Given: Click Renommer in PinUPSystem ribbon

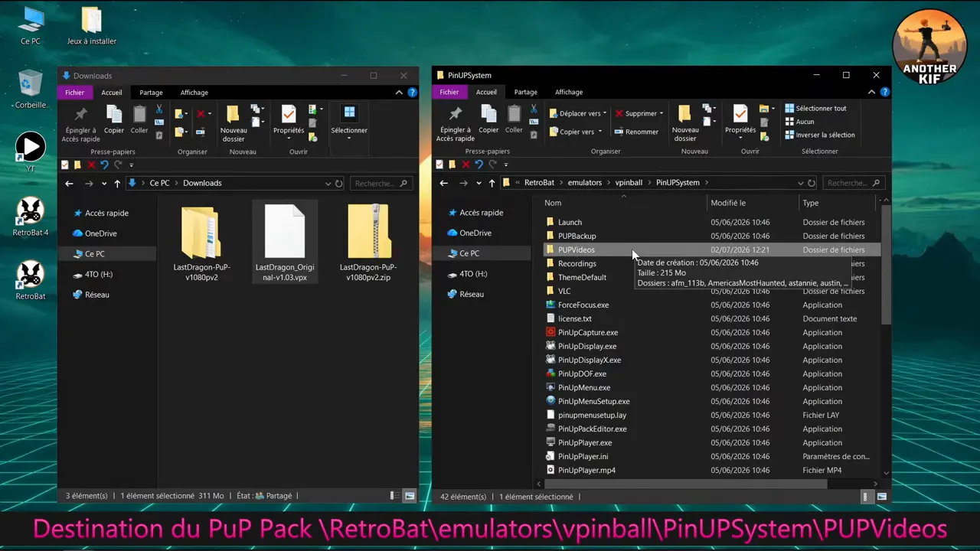Looking at the screenshot, I should (636, 132).
